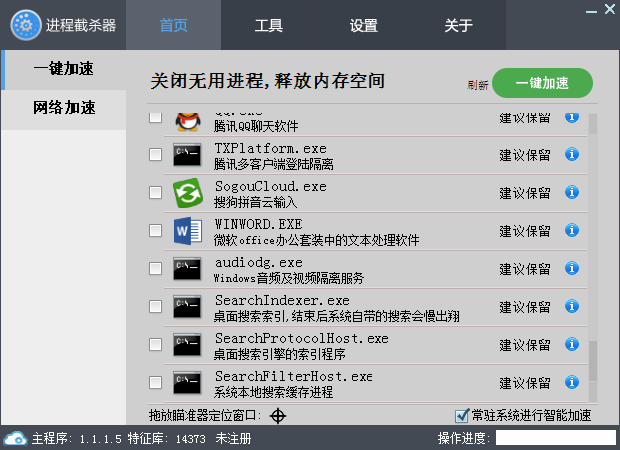Select 网络加速 in the sidebar
620x450 pixels.
(x=64, y=108)
